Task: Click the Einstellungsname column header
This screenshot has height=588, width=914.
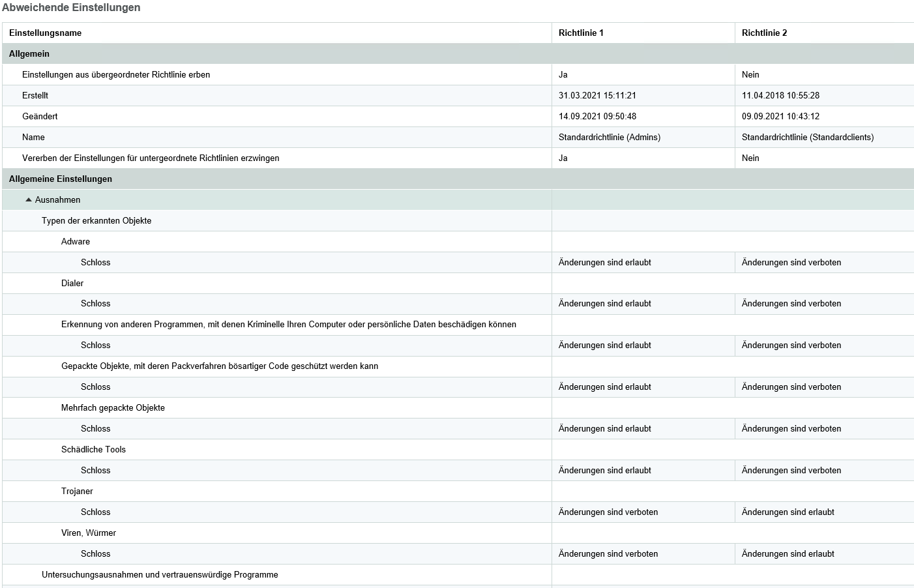Action: click(46, 33)
